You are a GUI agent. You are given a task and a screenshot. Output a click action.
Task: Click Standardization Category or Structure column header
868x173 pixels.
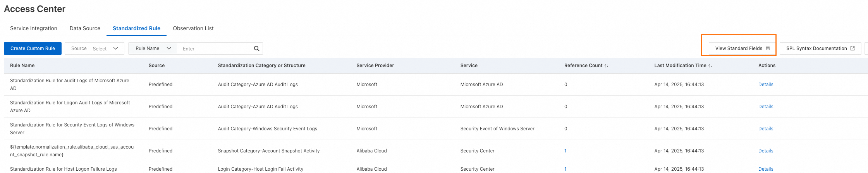[x=262, y=66]
